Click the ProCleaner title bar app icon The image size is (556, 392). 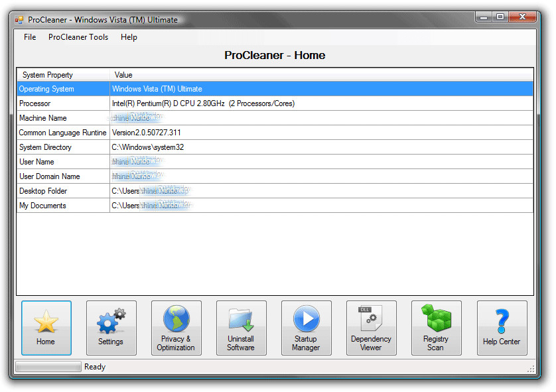(x=19, y=20)
